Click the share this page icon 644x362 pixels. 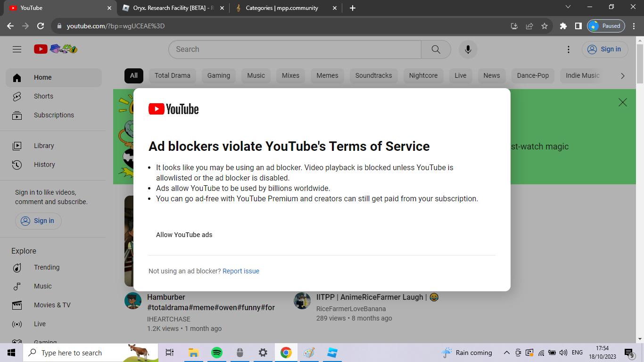[x=529, y=26]
